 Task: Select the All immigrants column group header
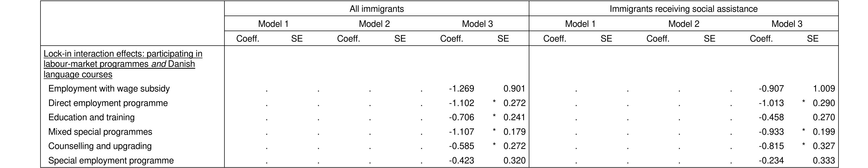376,9
